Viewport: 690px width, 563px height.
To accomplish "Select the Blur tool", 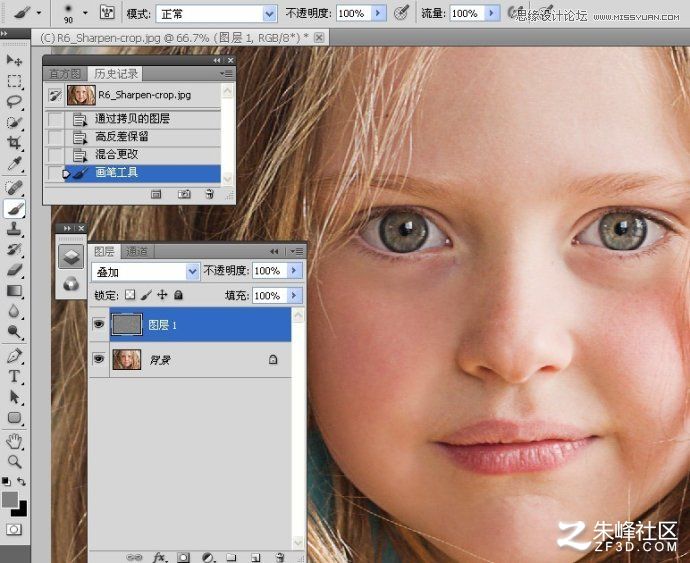I will point(14,311).
